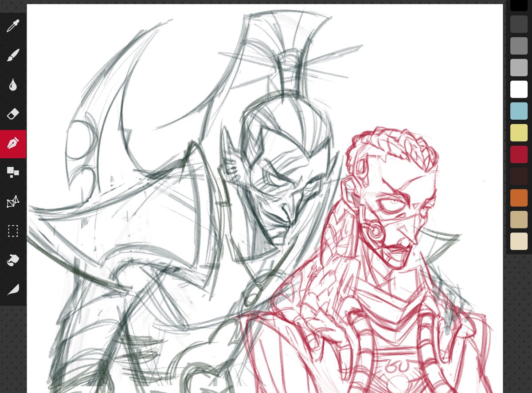
Task: Select the transform mesh tool
Action: [x=13, y=202]
